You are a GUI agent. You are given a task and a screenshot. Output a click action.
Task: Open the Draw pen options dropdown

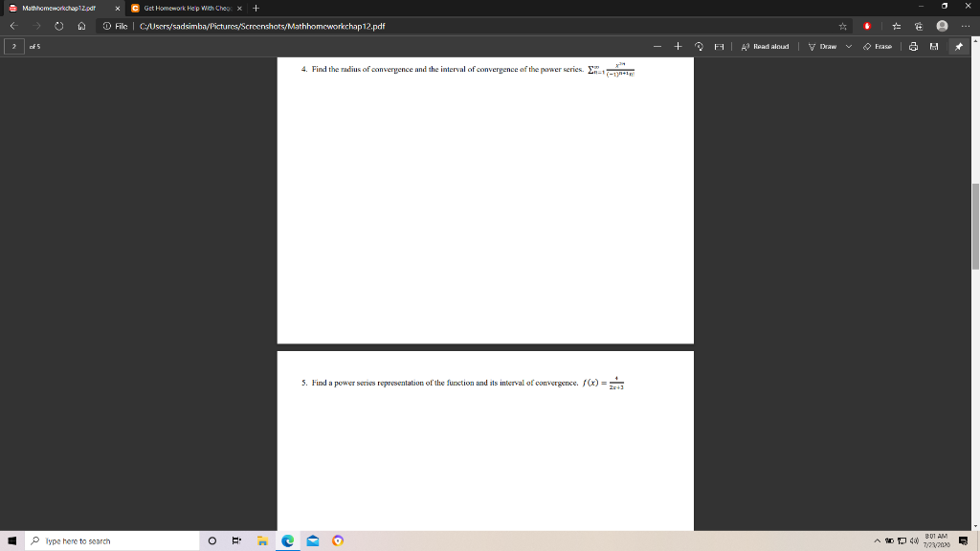click(847, 46)
